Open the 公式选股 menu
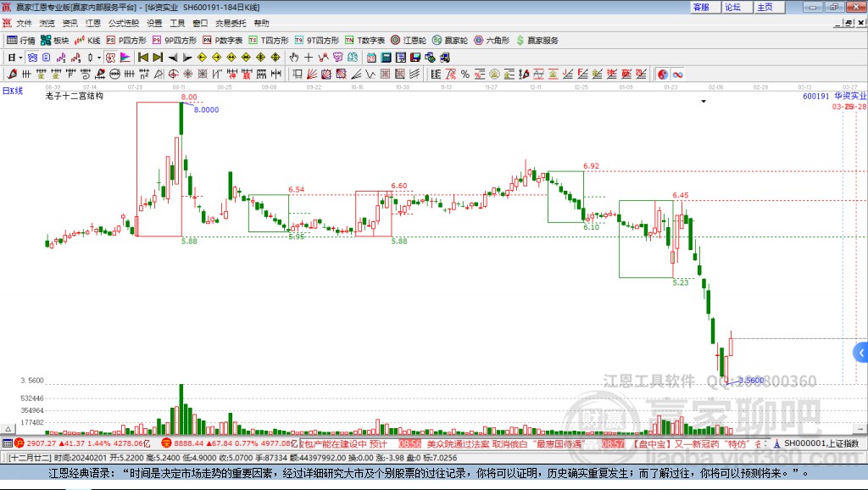 click(x=124, y=23)
